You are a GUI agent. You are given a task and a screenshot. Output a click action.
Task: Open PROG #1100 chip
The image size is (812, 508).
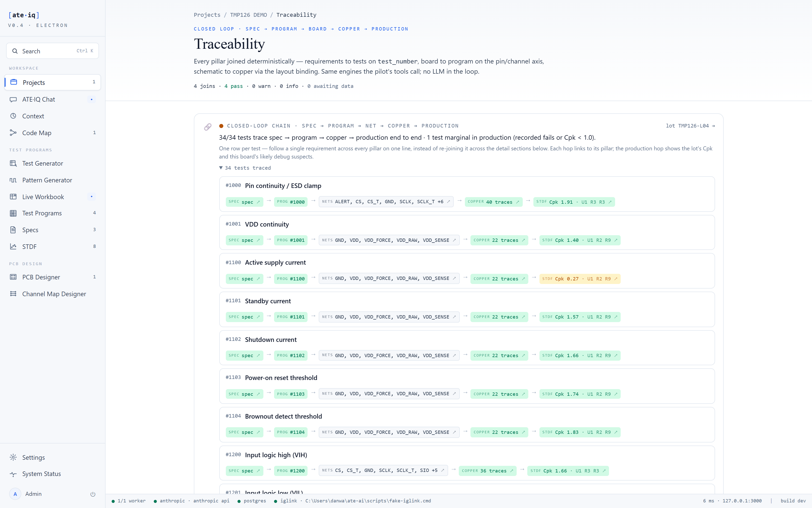click(291, 279)
